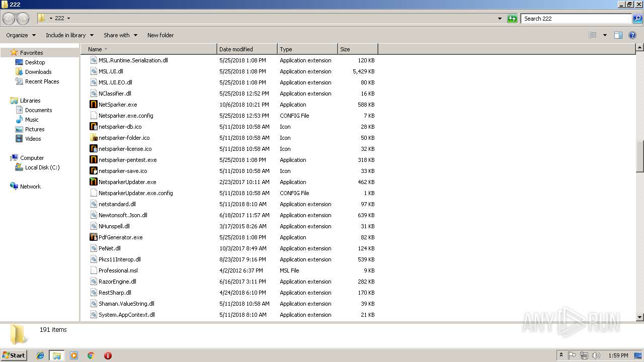644x362 pixels.
Task: Click the netsparker-db.ico file icon
Action: 93,127
